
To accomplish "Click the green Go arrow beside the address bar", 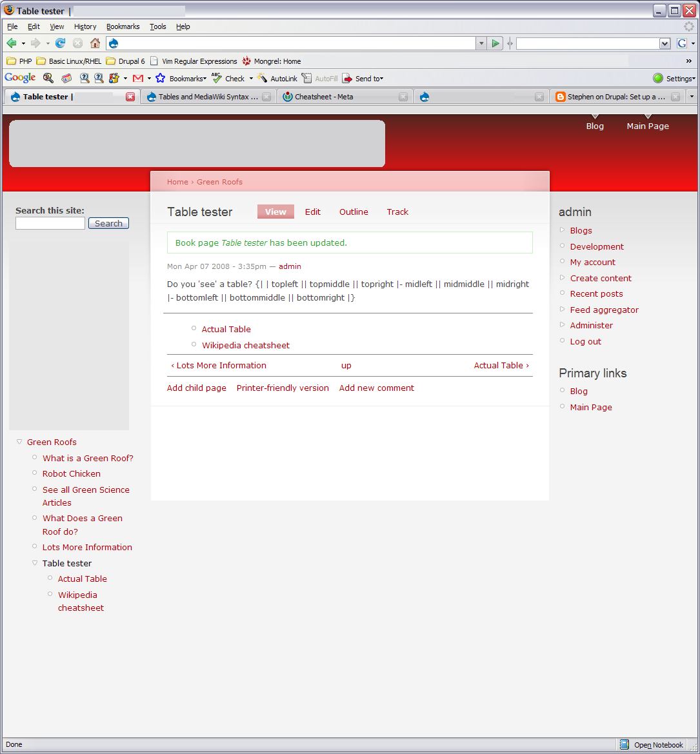I will (x=495, y=44).
